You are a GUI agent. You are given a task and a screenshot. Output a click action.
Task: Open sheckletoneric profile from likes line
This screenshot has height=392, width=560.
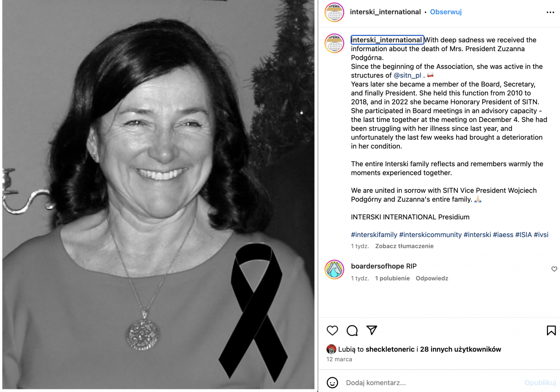pyautogui.click(x=390, y=349)
